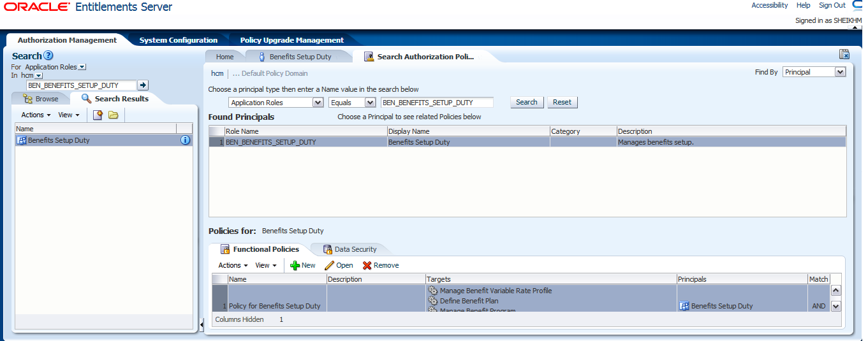The width and height of the screenshot is (868, 341).
Task: Open the hcm application dropdown in left search
Action: (38, 76)
